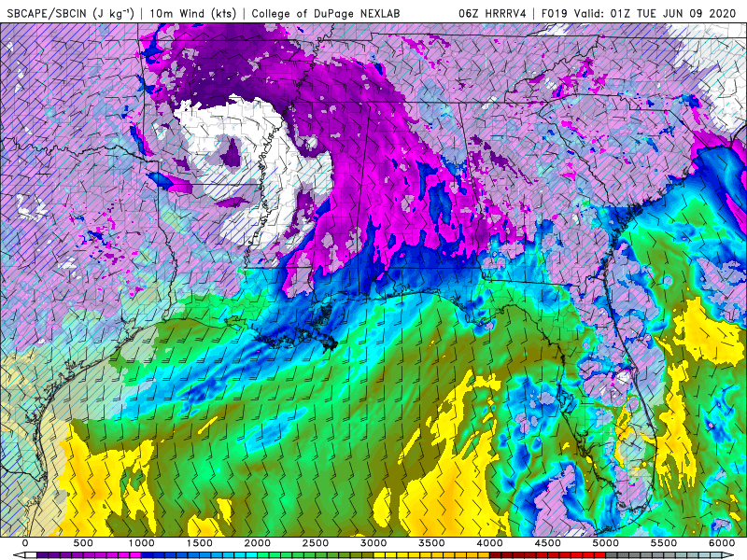Click the left arrow end of the color bar

pos(18,555)
